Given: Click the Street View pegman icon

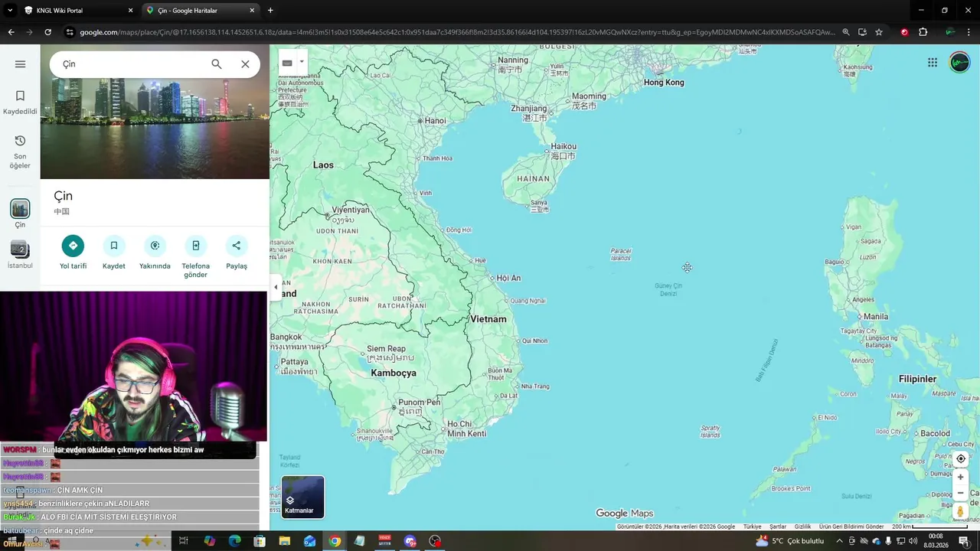Looking at the screenshot, I should click(961, 511).
